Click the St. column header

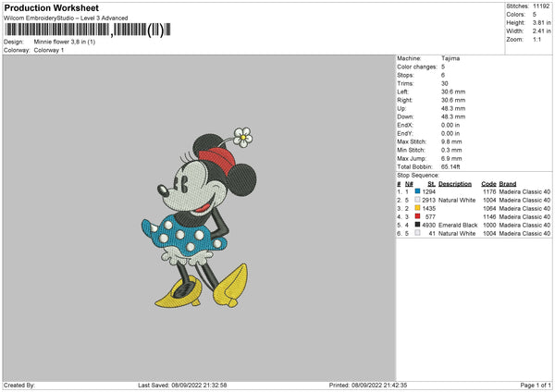point(431,183)
